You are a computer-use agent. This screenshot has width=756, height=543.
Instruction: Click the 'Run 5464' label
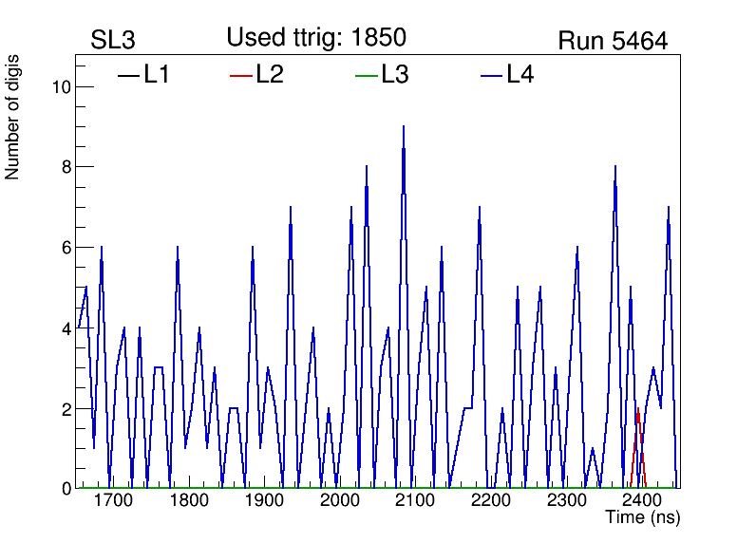point(613,41)
